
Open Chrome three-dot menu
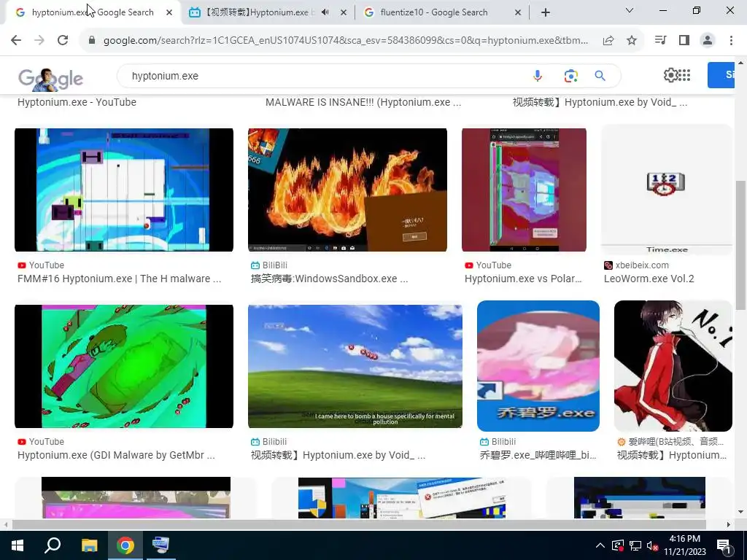pos(731,41)
